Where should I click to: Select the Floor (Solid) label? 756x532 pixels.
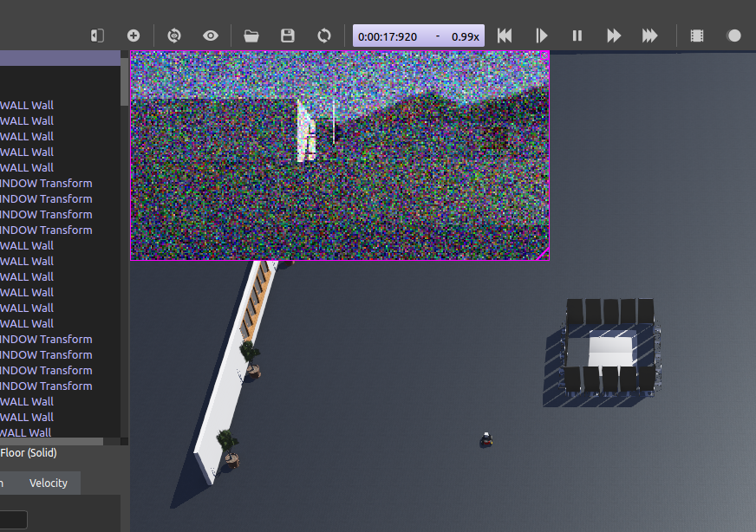point(29,453)
